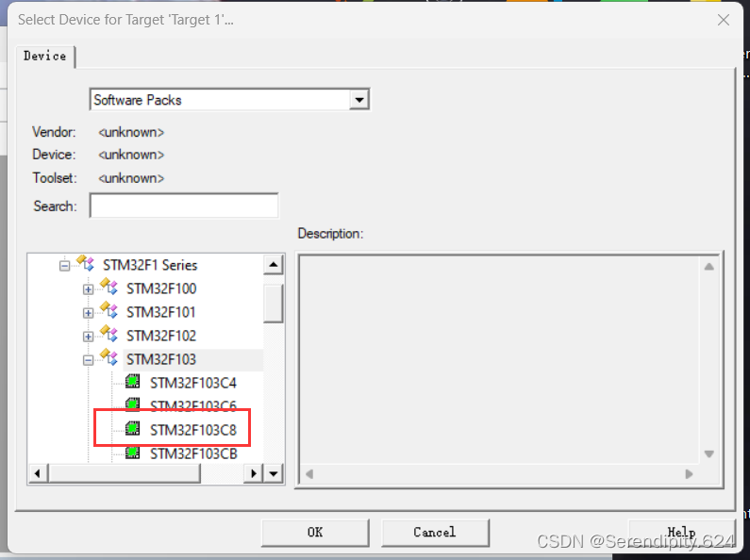Close the Select Device dialog
This screenshot has width=750, height=560.
tap(724, 20)
